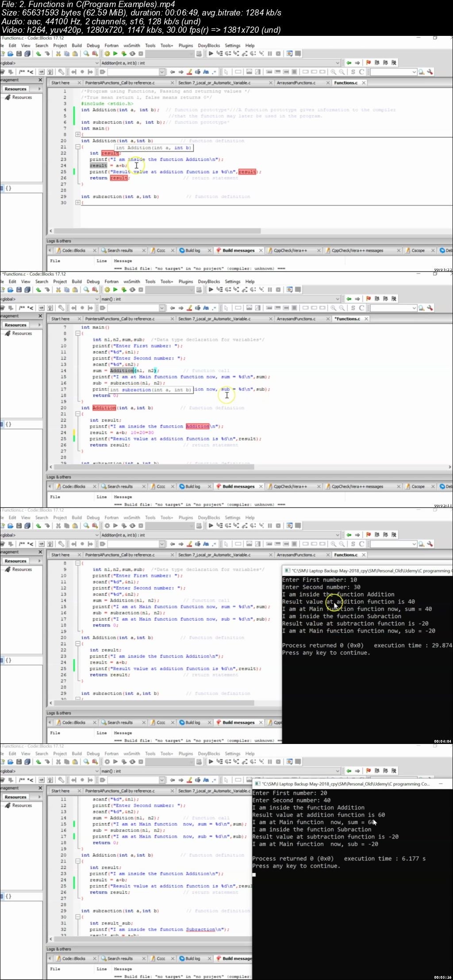Screen dimensions: 453x980
Task: Open Settings menu in third frame
Action: (x=232, y=517)
